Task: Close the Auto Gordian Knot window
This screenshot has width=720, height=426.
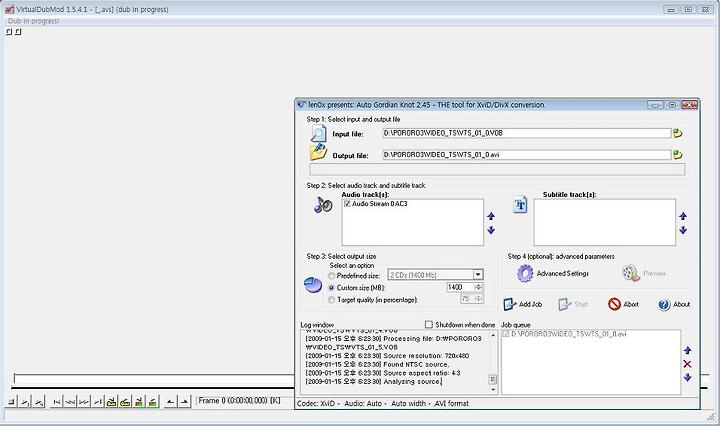Action: 689,105
